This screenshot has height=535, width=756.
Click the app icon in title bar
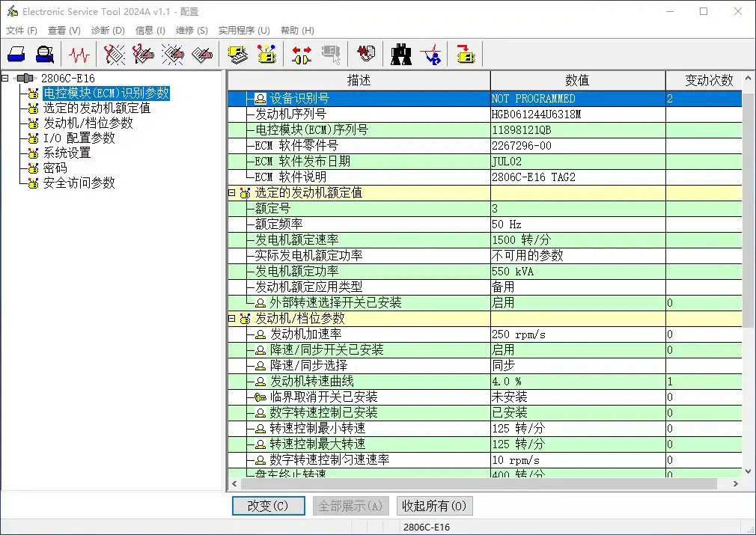click(12, 11)
